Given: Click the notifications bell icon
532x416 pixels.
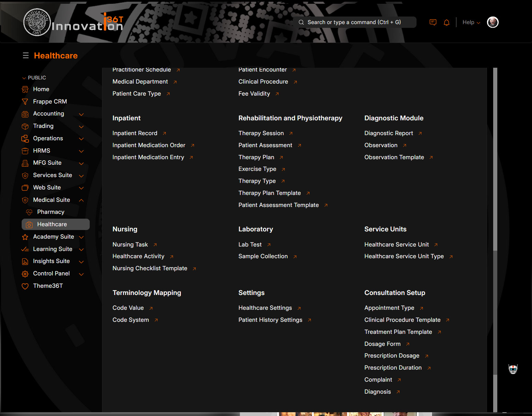Looking at the screenshot, I should tap(446, 23).
